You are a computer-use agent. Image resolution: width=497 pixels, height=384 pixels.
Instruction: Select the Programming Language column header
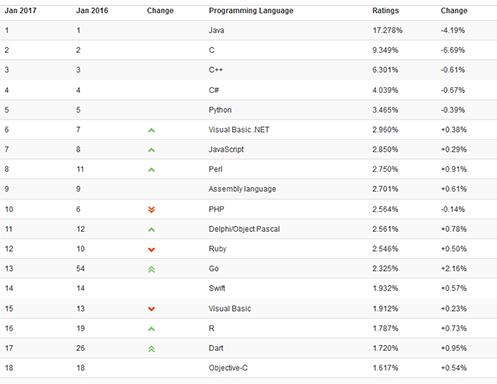[251, 11]
